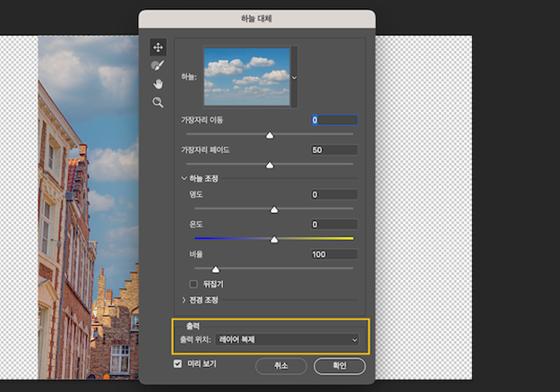Select the Hand tool

tap(158, 84)
